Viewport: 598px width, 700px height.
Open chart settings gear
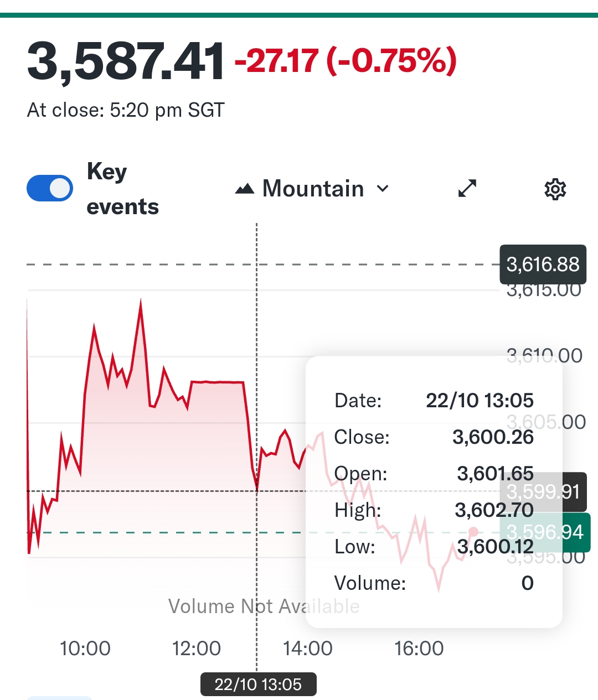click(x=555, y=189)
